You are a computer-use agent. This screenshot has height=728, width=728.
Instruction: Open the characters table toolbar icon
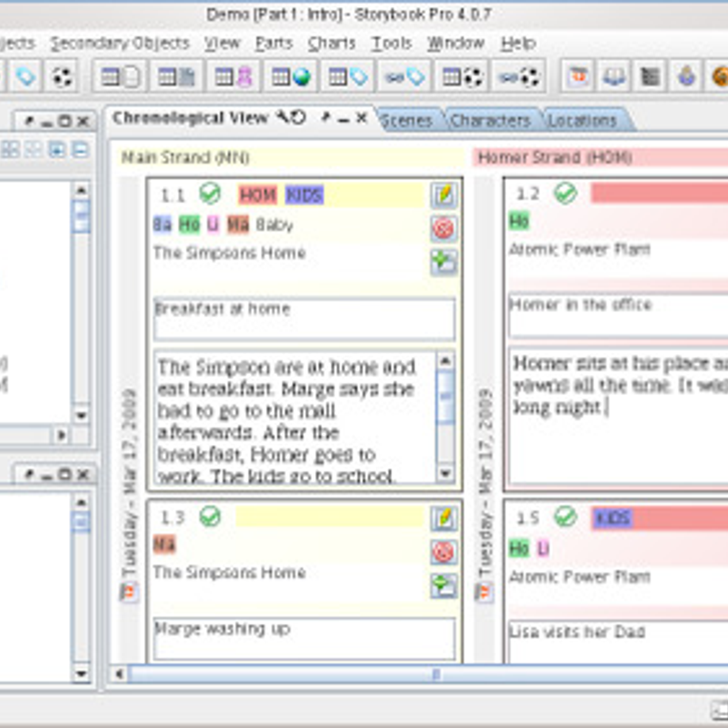(234, 77)
